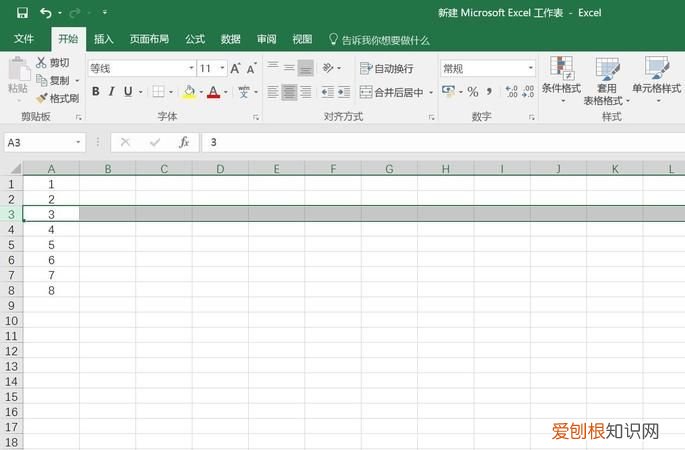Click the borders icon
Screen dimensions: 685x450
(x=159, y=92)
